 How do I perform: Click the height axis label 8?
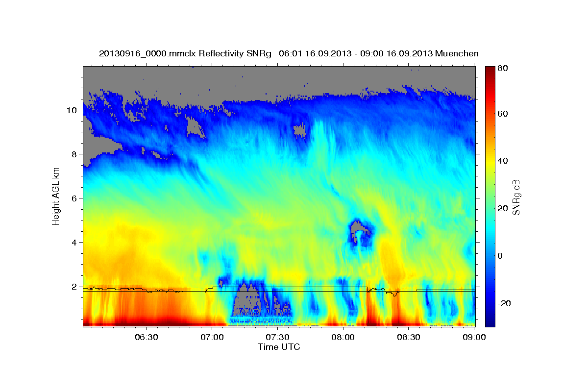point(74,154)
